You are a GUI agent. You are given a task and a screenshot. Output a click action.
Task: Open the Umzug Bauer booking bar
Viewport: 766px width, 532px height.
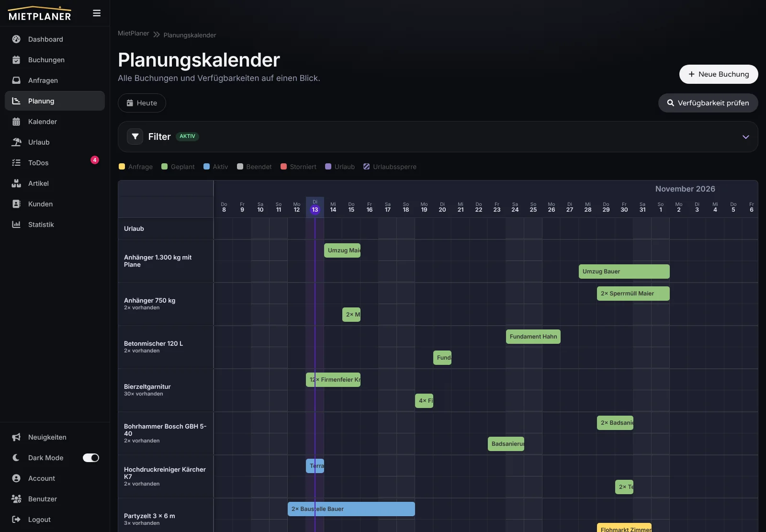click(624, 272)
